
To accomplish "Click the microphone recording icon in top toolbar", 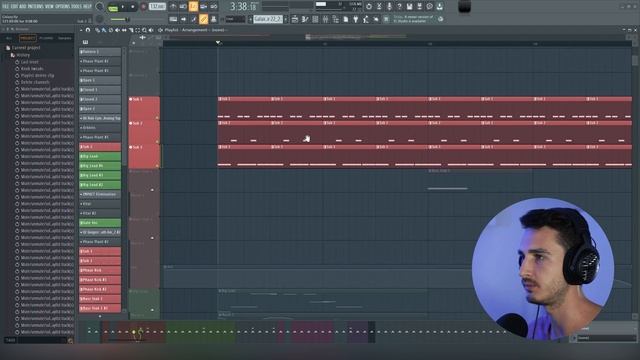I will 389,7.
